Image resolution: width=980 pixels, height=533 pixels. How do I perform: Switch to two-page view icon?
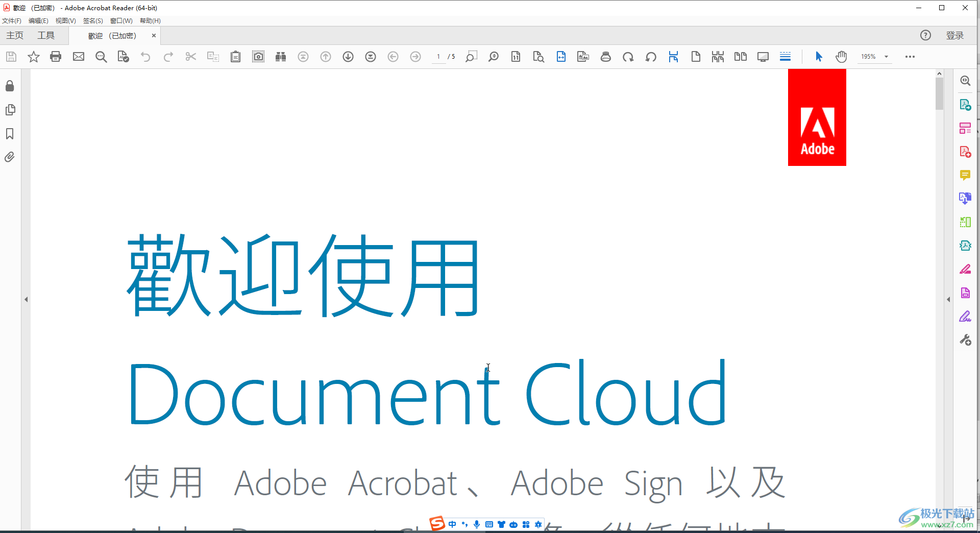click(741, 57)
